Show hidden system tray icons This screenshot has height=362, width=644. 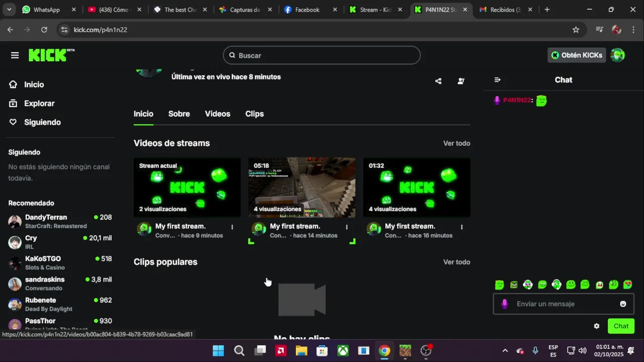505,350
